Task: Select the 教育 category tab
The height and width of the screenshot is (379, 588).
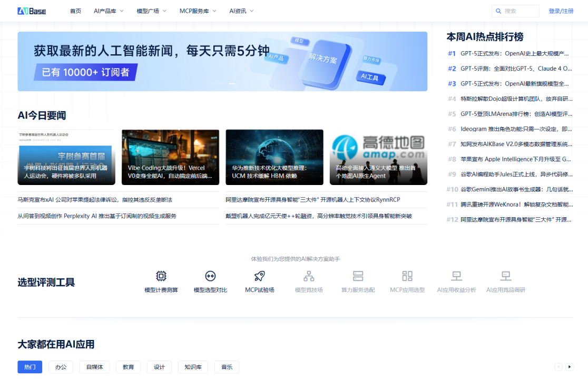Action: coord(128,367)
